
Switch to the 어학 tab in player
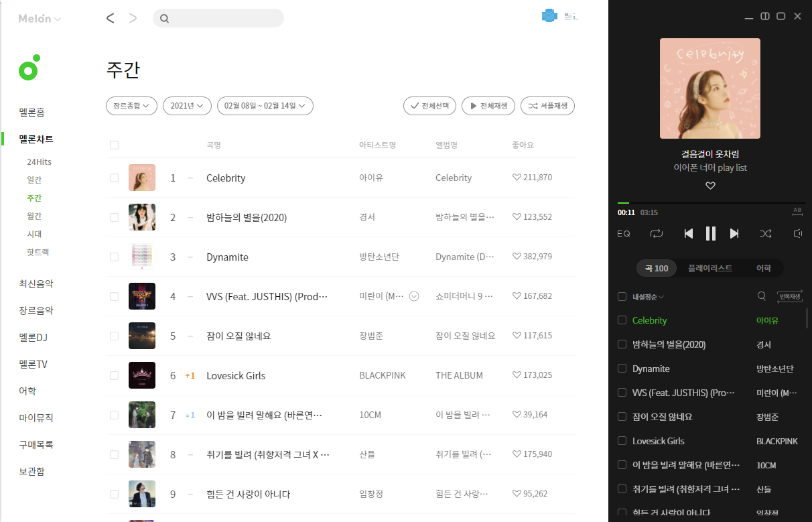(x=763, y=268)
